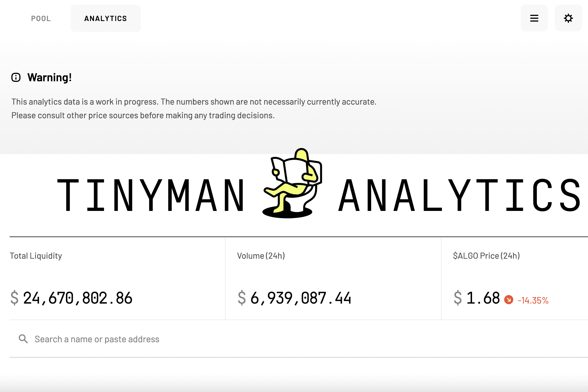Image resolution: width=588 pixels, height=392 pixels.
Task: Click the Warning! heading
Action: tap(49, 77)
